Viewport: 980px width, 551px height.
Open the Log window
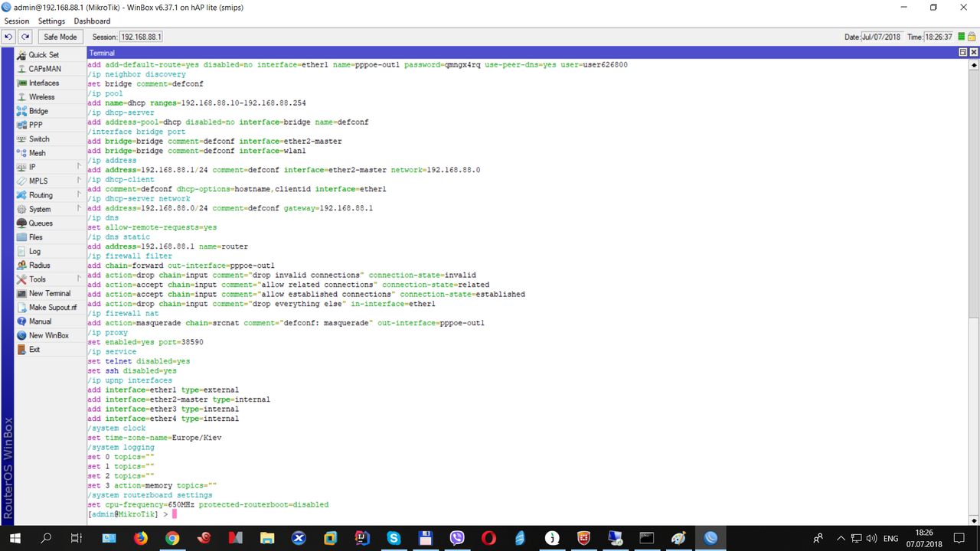(34, 251)
